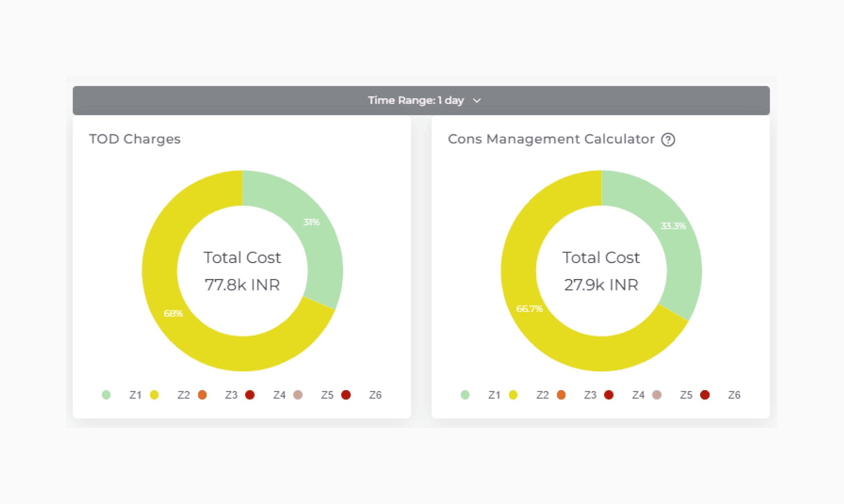Screen dimensions: 844x504
Task: Click Z4 label in Cons Management Calculator legend
Action: [638, 395]
